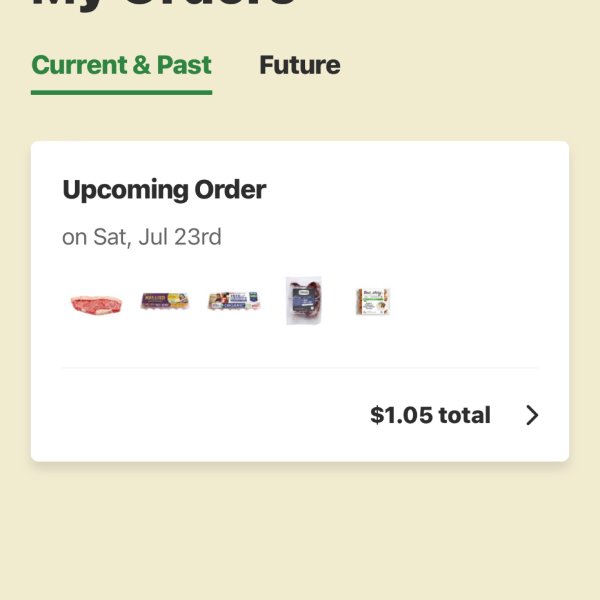600x600 pixels.
Task: Tap the word "Order" in the card heading
Action: tap(230, 190)
